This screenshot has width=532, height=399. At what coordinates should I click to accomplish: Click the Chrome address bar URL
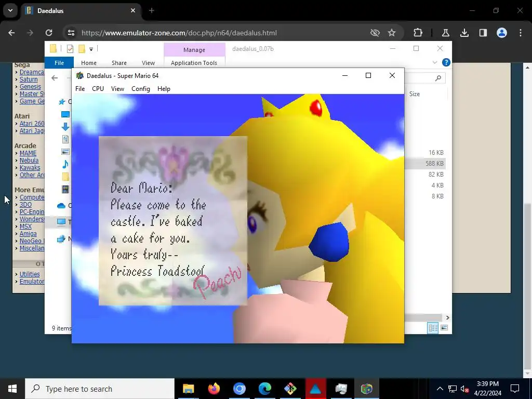(179, 33)
